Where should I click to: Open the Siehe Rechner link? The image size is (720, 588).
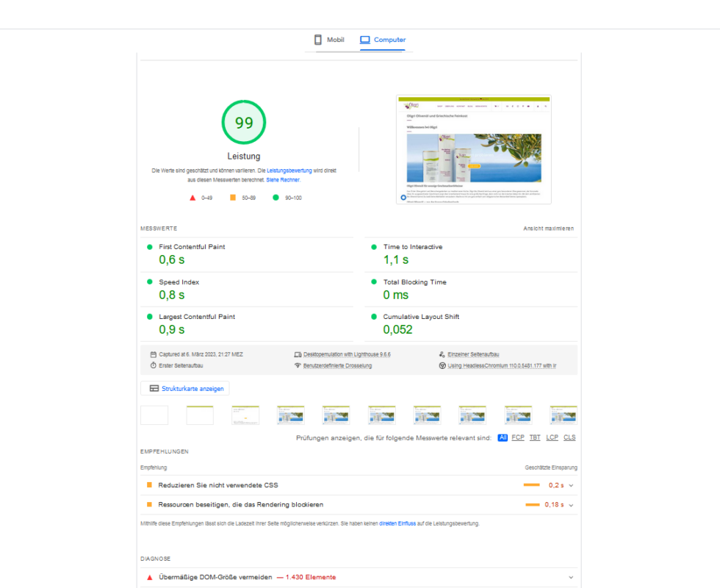283,180
